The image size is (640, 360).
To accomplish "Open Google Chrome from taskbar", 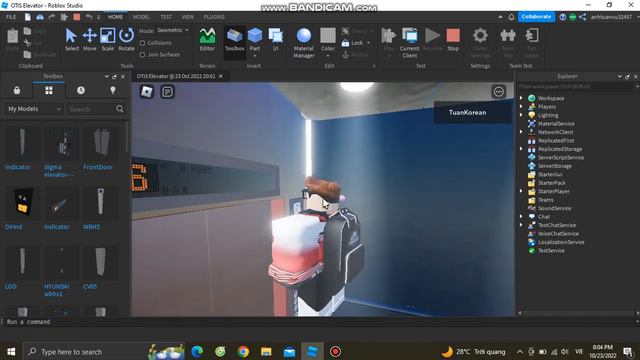I will click(243, 351).
